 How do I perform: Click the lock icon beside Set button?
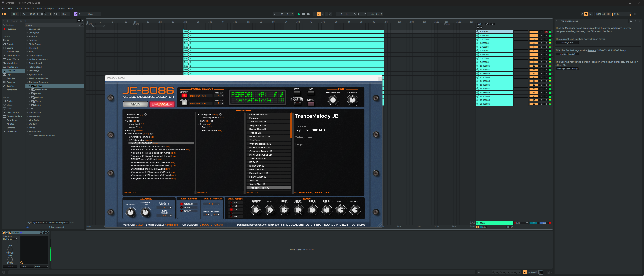coord(492,24)
